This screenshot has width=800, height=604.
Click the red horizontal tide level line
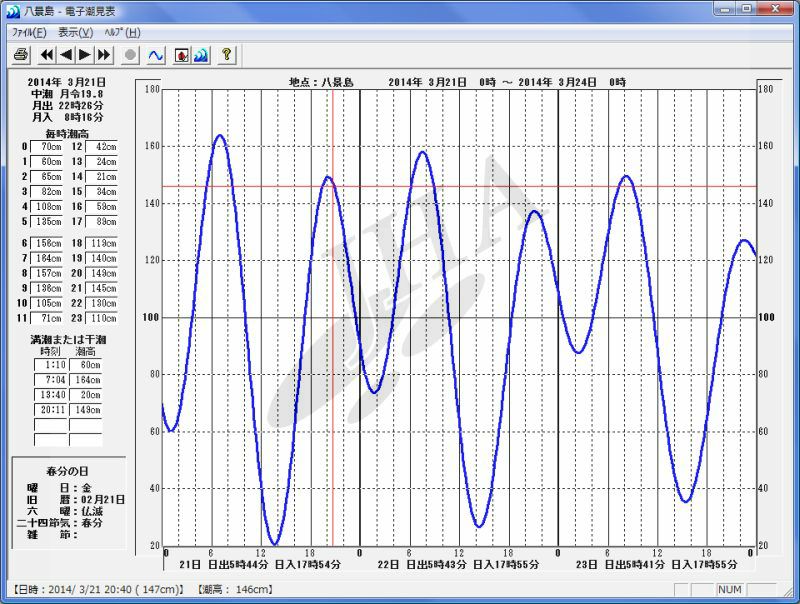(x=459, y=187)
